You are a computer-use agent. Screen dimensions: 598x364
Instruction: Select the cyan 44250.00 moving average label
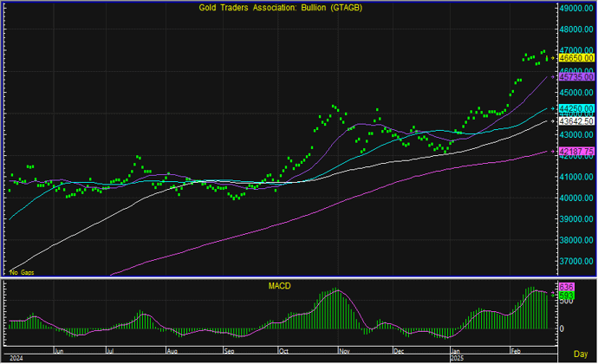tap(575, 108)
